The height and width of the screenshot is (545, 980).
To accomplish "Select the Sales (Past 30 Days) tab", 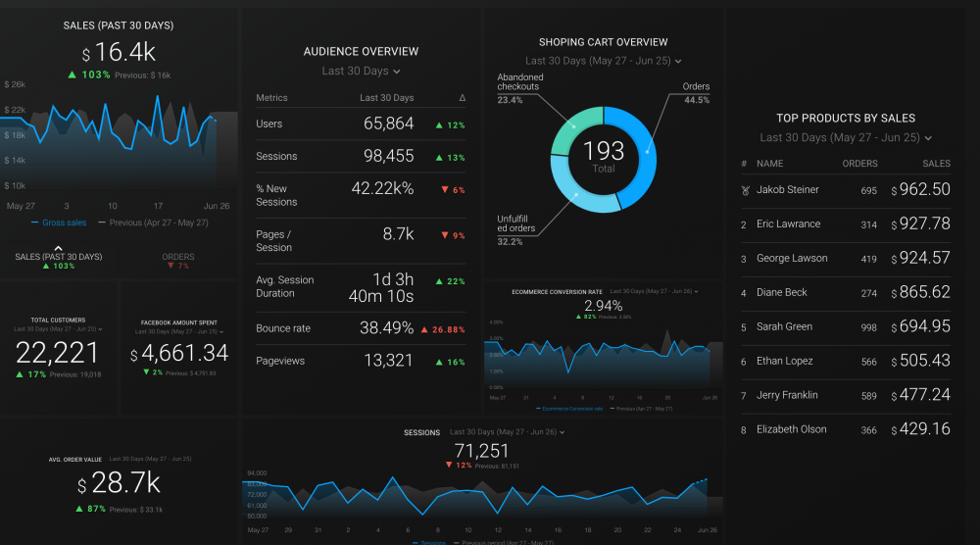I will 59,261.
